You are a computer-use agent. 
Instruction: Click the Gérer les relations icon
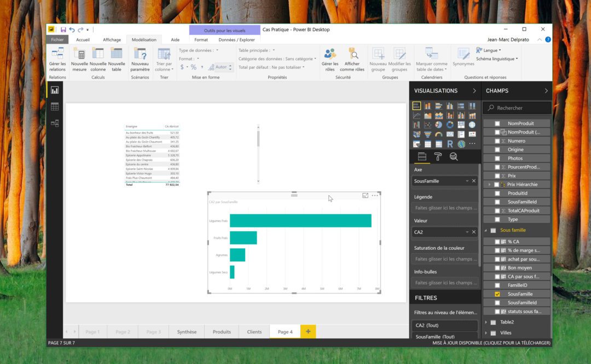click(x=57, y=54)
